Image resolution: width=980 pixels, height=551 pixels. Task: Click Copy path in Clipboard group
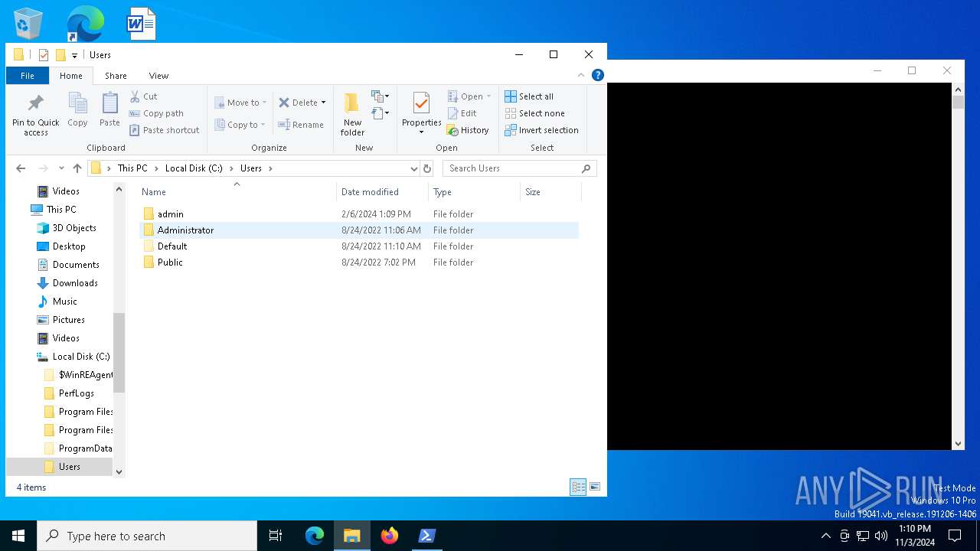click(156, 113)
